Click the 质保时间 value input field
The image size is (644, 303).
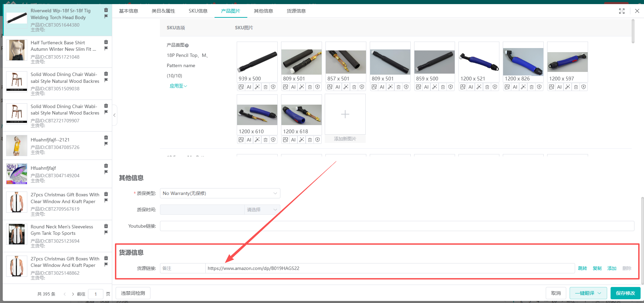202,210
